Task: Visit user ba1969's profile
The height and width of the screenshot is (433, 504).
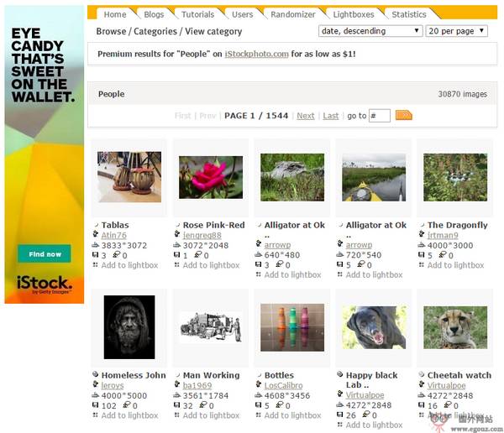Action: (x=197, y=385)
